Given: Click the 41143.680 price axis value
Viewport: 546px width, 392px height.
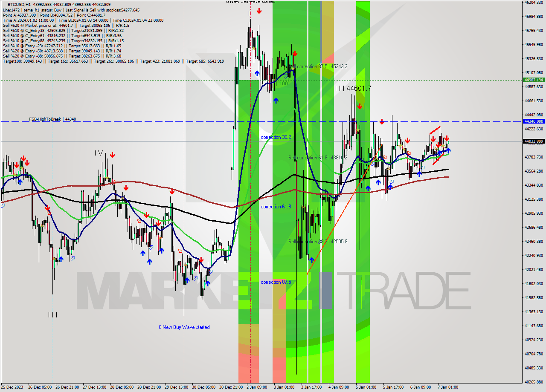Looking at the screenshot, I should tap(533, 326).
